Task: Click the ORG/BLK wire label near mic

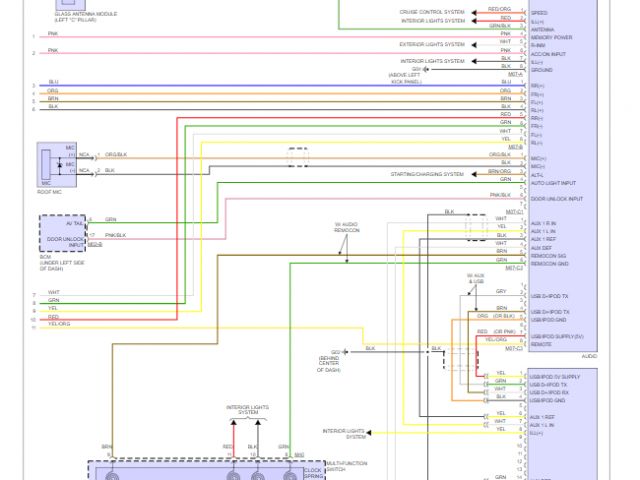Action: 116,155
